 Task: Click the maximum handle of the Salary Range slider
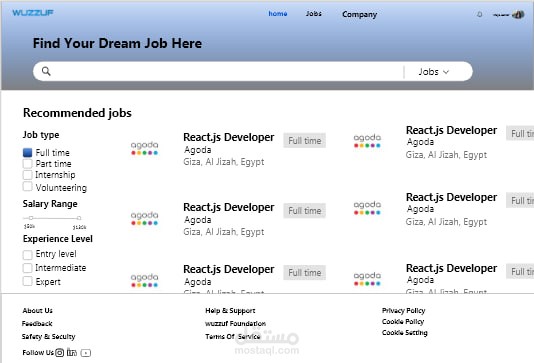click(79, 218)
